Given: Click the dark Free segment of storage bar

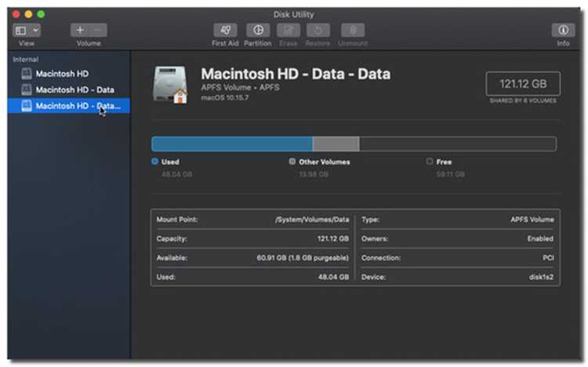Looking at the screenshot, I should point(458,144).
